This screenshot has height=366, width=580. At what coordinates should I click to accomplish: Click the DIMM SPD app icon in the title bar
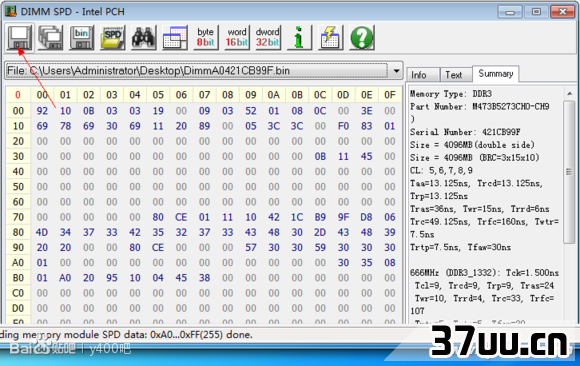[11, 11]
